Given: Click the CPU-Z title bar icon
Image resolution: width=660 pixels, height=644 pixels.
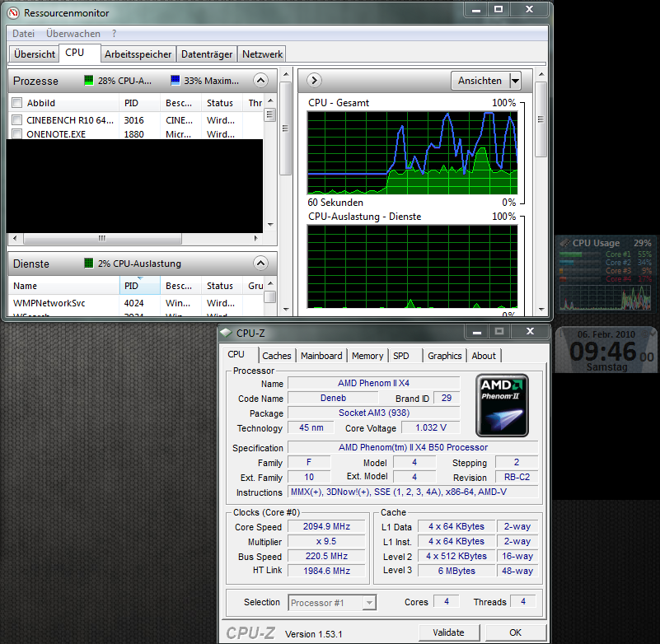Looking at the screenshot, I should (226, 333).
